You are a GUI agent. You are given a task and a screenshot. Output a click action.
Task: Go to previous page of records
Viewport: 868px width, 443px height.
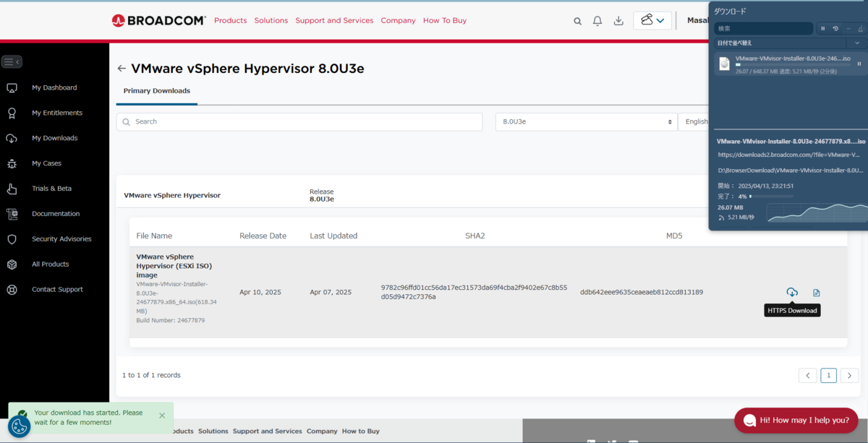pos(808,376)
